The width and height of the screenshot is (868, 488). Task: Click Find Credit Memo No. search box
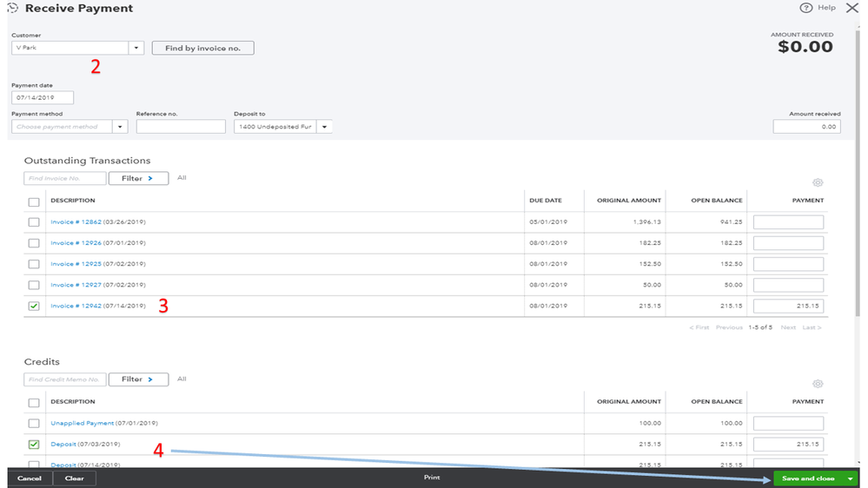[x=65, y=379]
